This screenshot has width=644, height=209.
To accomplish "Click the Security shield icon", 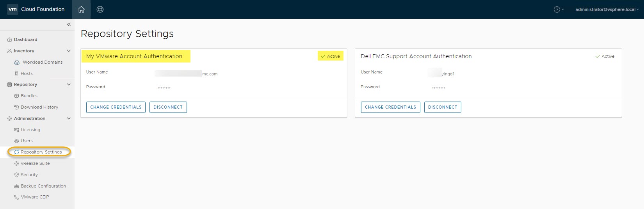I will 16,175.
